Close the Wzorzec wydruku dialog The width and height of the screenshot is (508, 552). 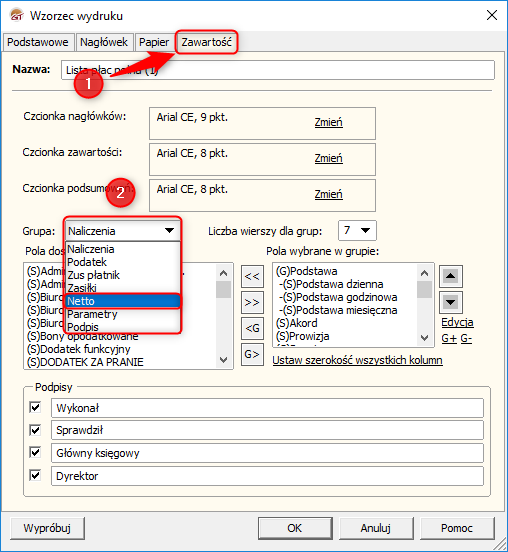[492, 15]
